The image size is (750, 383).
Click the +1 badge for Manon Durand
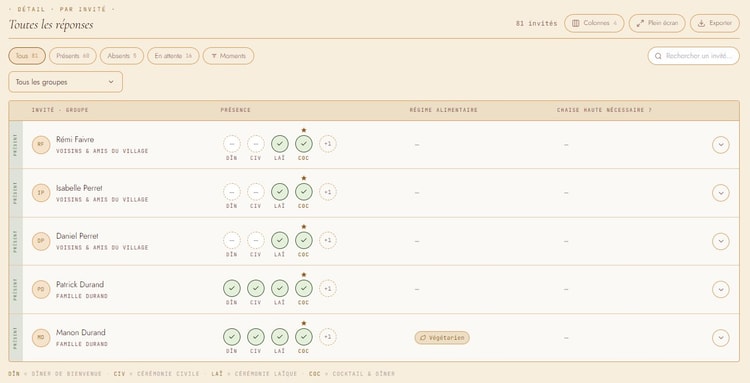tap(328, 337)
